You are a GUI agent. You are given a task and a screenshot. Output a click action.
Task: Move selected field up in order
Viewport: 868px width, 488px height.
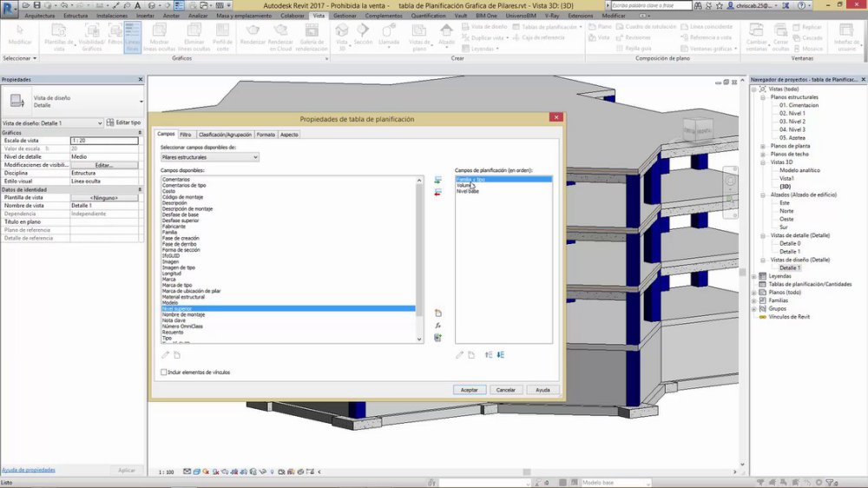pyautogui.click(x=489, y=355)
